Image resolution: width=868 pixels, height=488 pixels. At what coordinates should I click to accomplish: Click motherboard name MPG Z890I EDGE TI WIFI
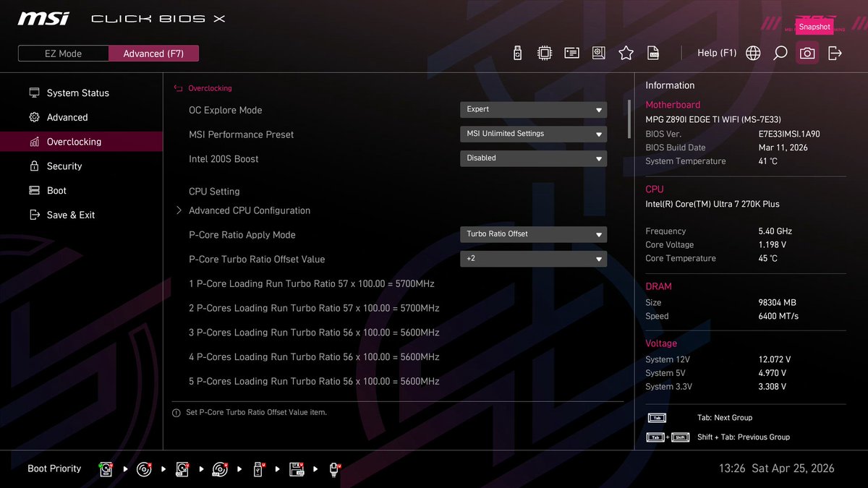(x=713, y=120)
